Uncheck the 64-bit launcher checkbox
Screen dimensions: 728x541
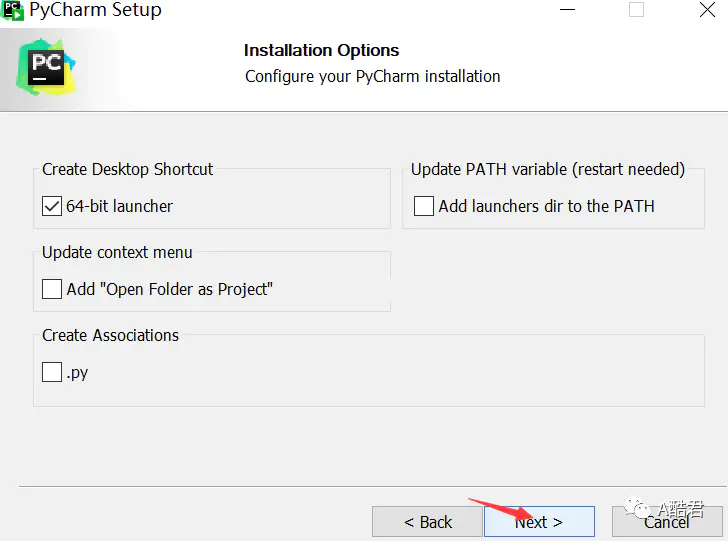[52, 207]
